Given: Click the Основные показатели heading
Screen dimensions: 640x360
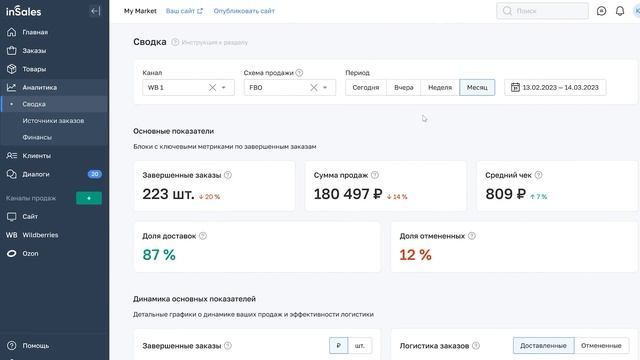Looking at the screenshot, I should coord(173,131).
